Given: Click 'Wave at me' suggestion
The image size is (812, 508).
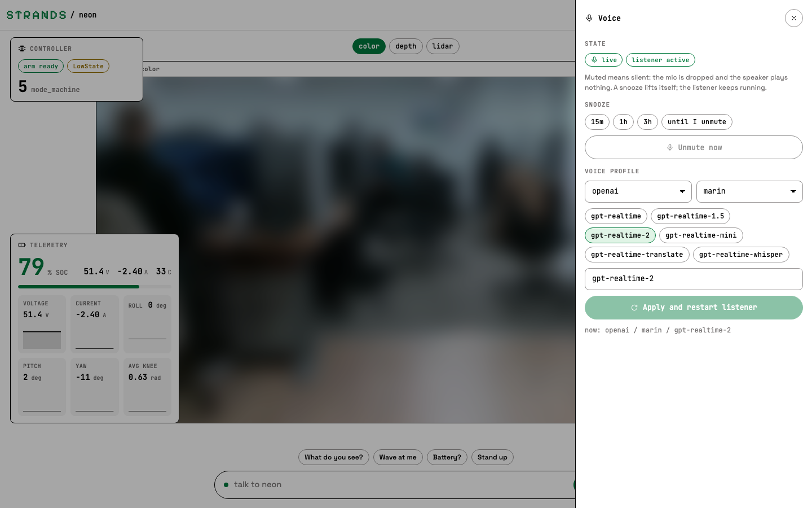Looking at the screenshot, I should point(398,457).
